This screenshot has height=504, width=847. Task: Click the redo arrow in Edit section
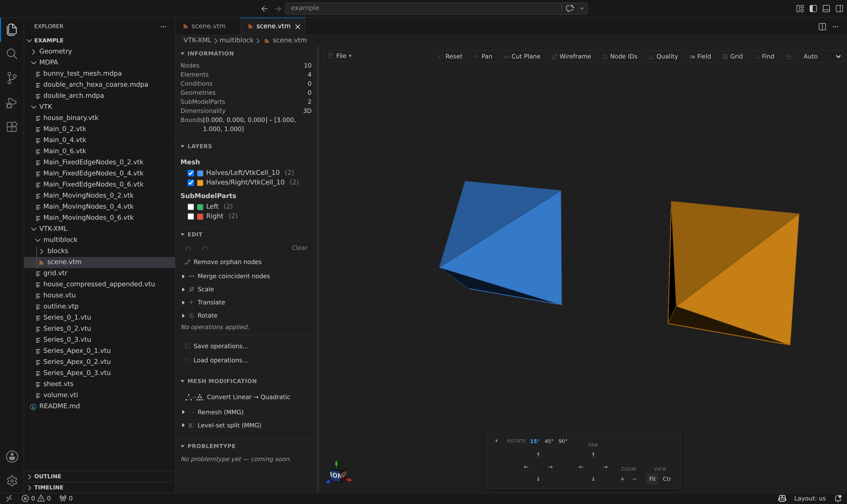(205, 248)
